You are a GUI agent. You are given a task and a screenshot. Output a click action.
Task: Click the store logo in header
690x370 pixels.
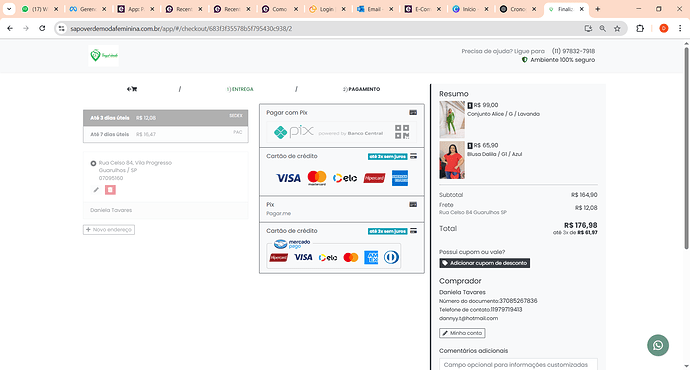pyautogui.click(x=103, y=55)
